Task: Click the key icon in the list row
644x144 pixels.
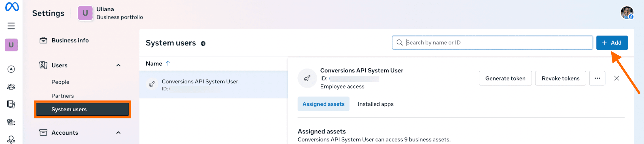Action: 152,84
